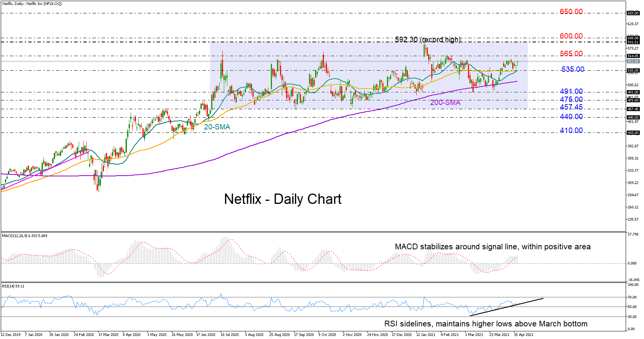Click the '7 Jan 2020' date label
The height and width of the screenshot is (339, 644).
[34, 335]
